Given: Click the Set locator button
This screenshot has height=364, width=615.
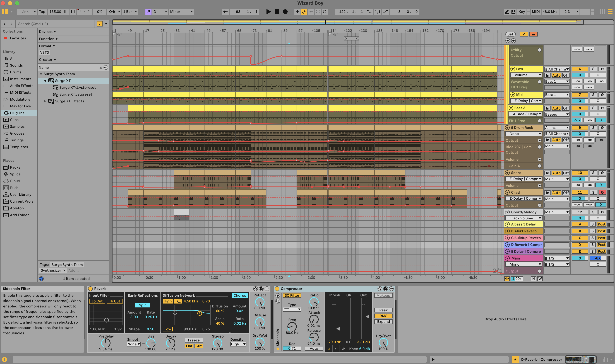Looking at the screenshot, I should (510, 34).
